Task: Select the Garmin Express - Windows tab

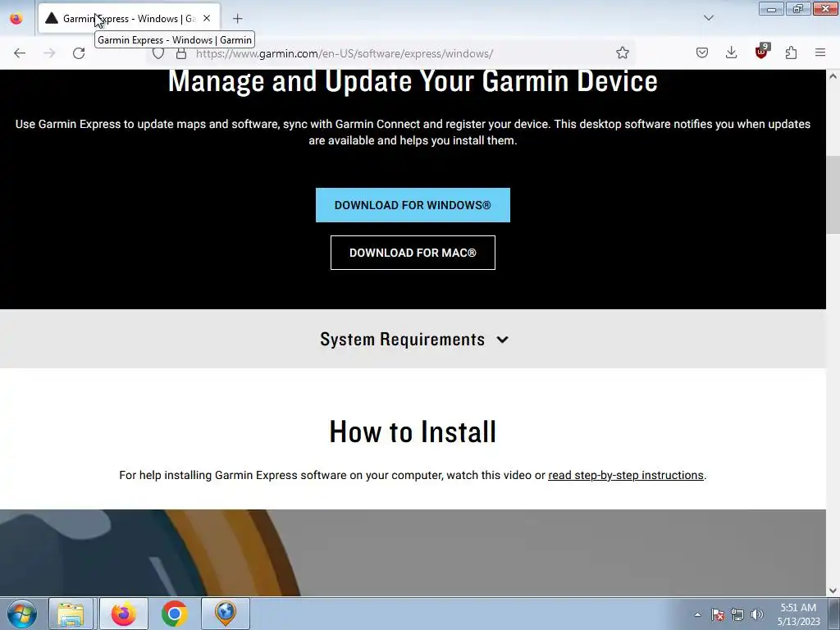Action: click(x=129, y=18)
